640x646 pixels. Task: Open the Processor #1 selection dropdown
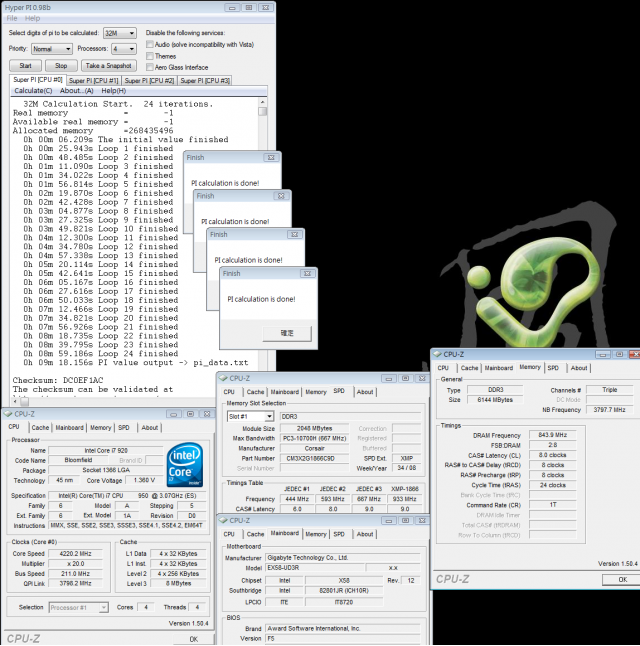pos(78,607)
